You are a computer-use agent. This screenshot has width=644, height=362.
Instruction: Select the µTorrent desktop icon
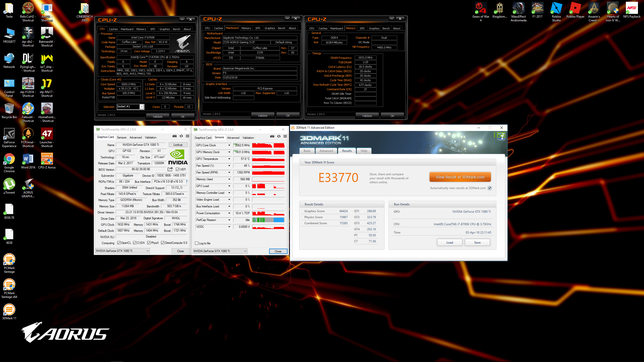(9, 186)
